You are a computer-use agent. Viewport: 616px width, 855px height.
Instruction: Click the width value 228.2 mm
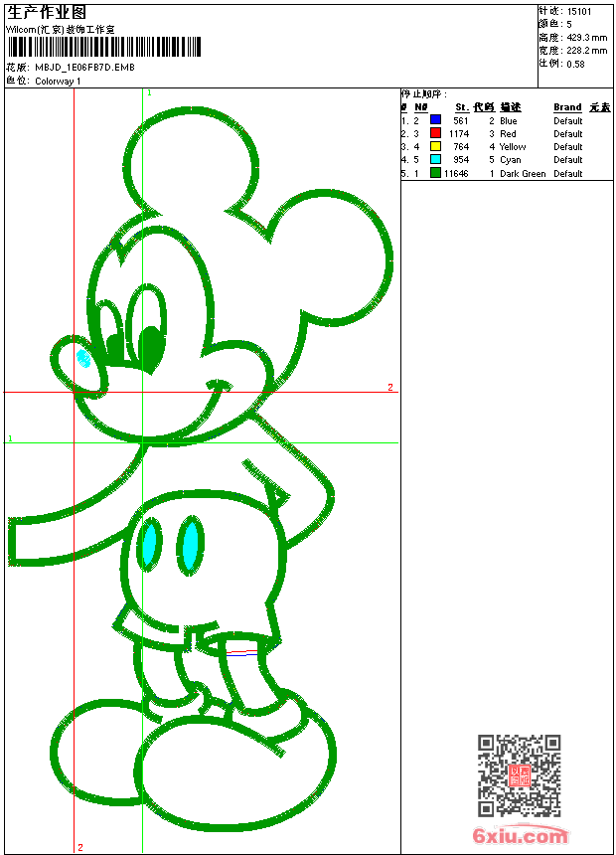coord(586,51)
